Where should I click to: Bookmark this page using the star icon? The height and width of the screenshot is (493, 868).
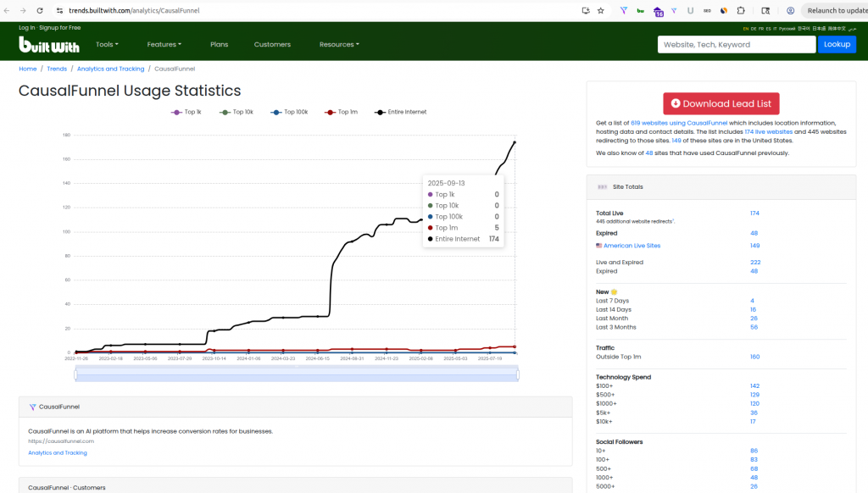tap(601, 10)
